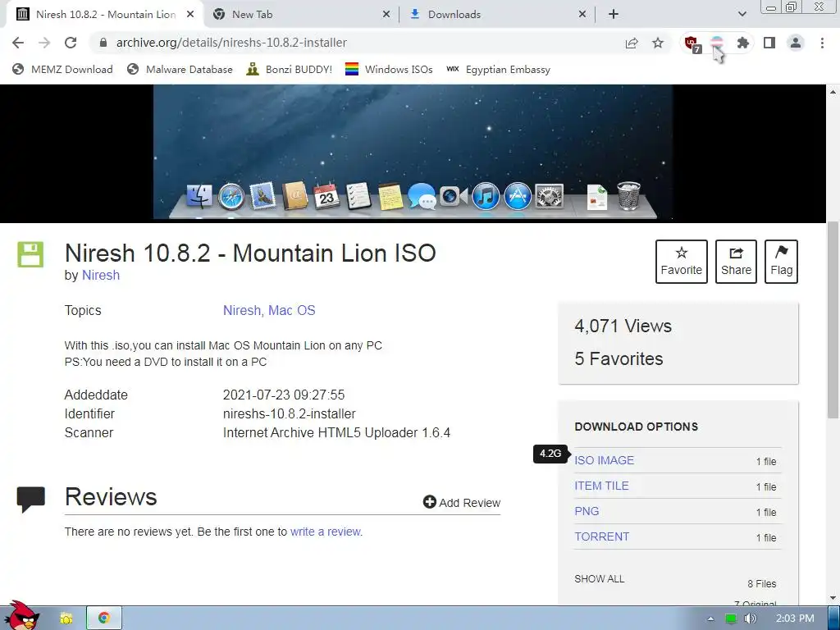
Task: Click the green floppy software icon
Action: (30, 254)
